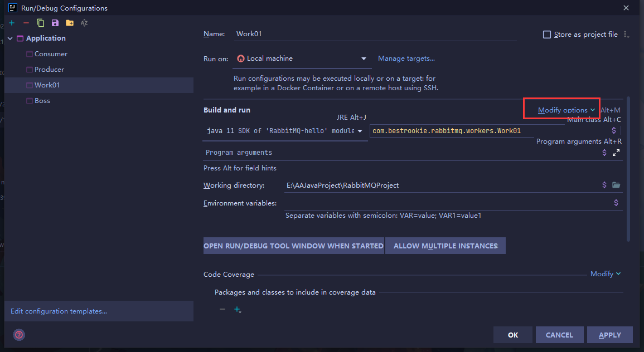The height and width of the screenshot is (352, 644).
Task: Close the Run/Debug Configurations dialog
Action: [x=626, y=8]
